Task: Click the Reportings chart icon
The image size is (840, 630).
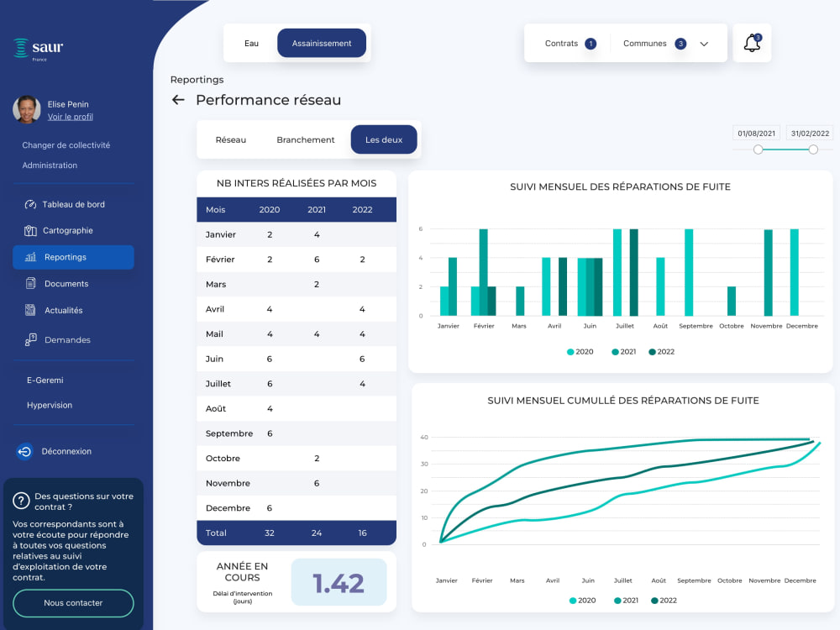Action: click(x=30, y=257)
